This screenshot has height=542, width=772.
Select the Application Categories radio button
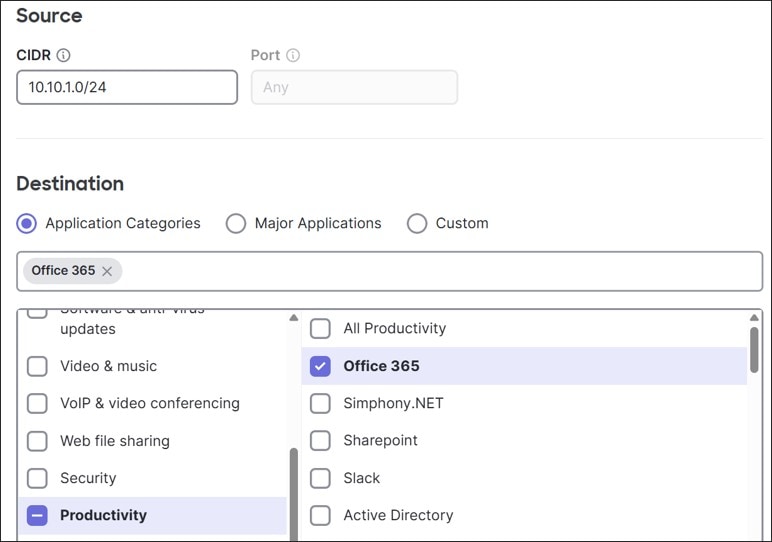[x=27, y=224]
